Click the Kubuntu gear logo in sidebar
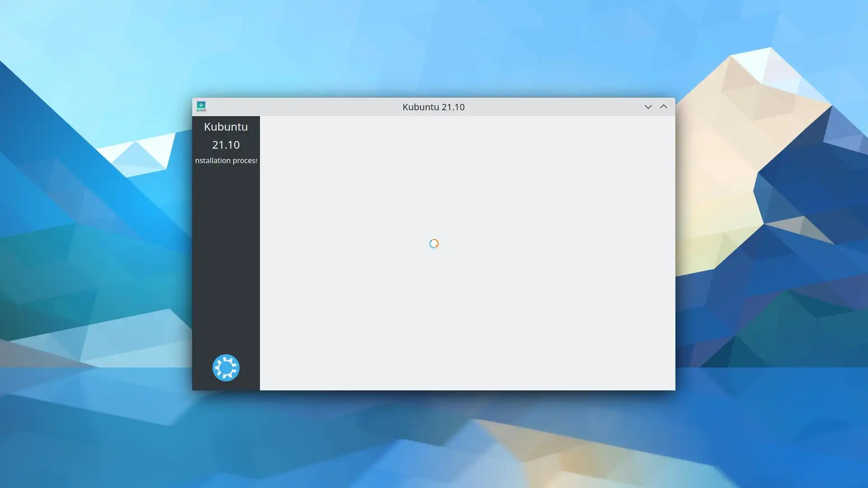Image resolution: width=868 pixels, height=488 pixels. coord(226,368)
